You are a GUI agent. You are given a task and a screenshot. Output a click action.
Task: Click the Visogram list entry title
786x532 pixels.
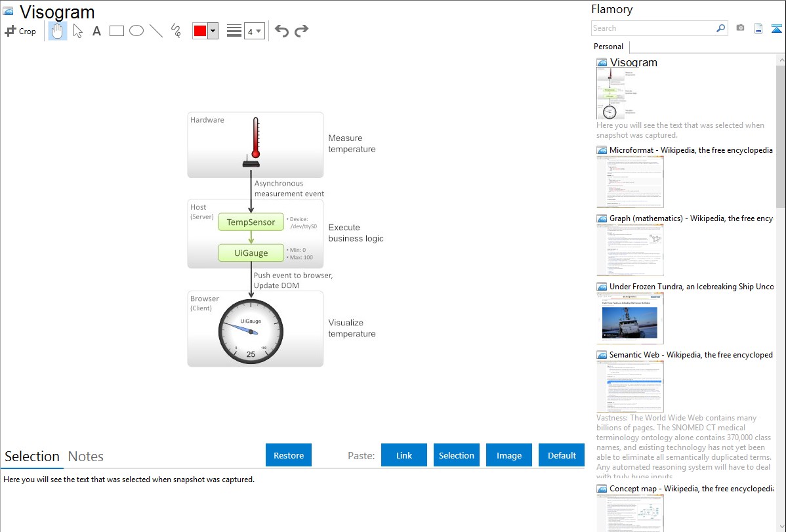point(634,63)
